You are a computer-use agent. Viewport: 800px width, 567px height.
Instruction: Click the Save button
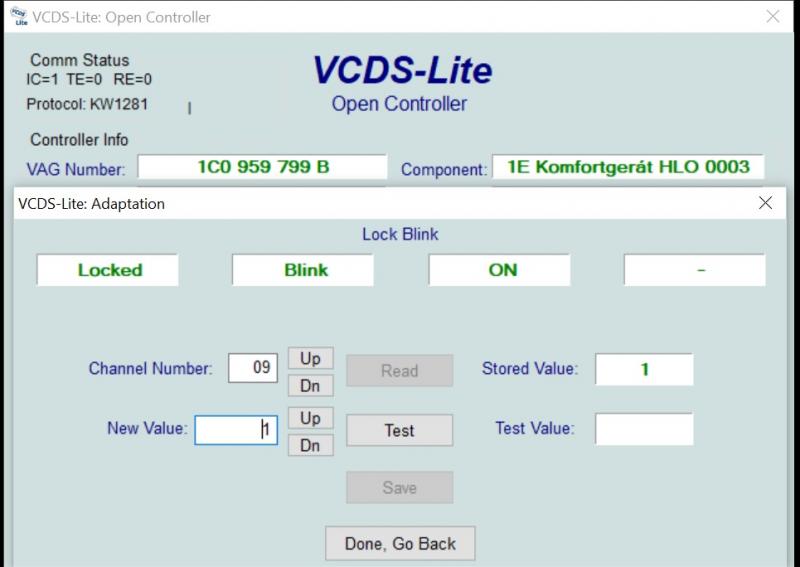click(399, 487)
